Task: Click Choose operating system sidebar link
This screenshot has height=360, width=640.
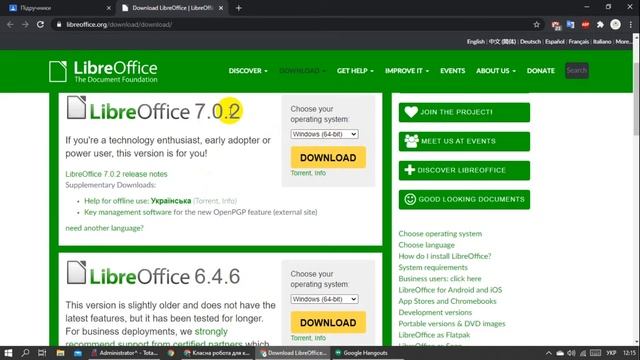Action: (440, 233)
